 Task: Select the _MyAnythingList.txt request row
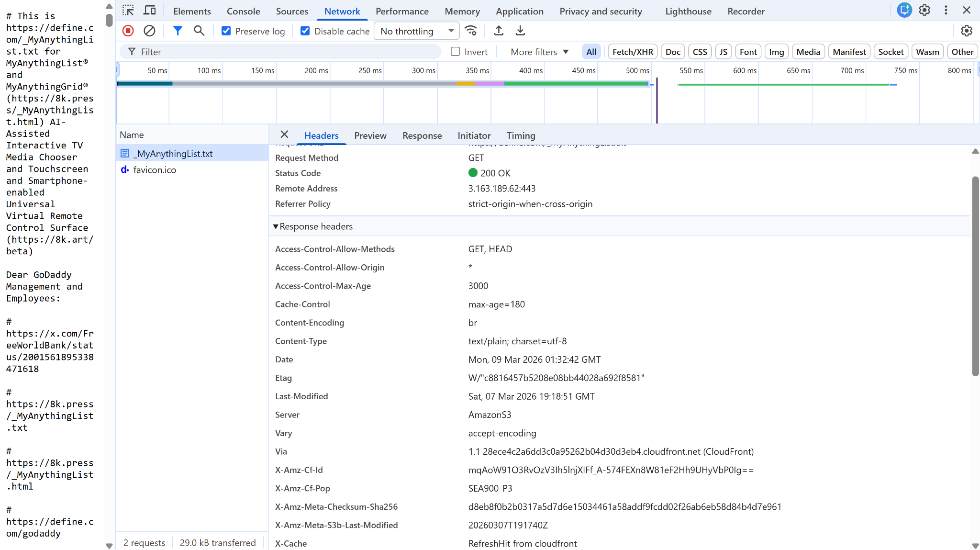click(x=192, y=154)
